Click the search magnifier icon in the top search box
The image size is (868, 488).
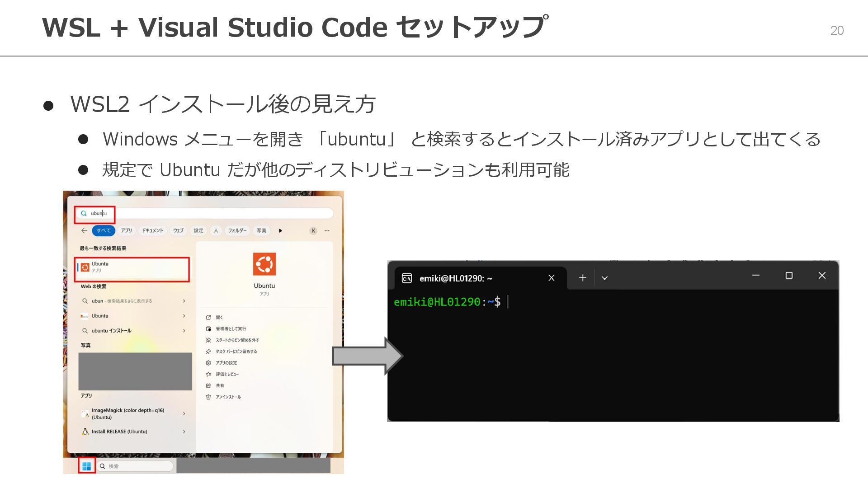[84, 213]
